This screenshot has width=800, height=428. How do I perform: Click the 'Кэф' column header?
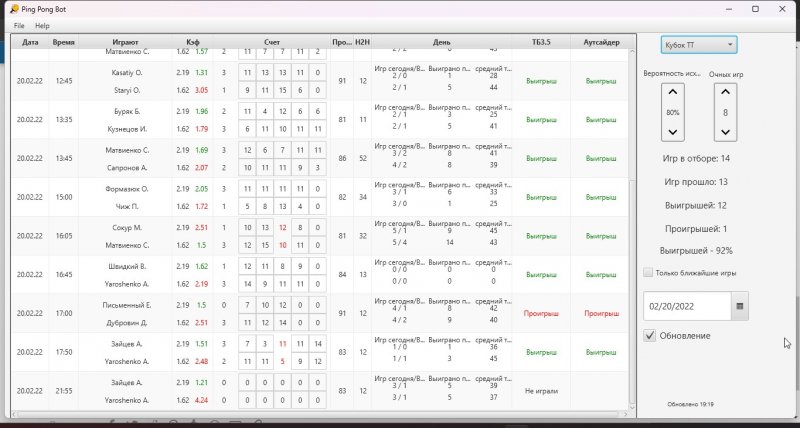pos(192,43)
